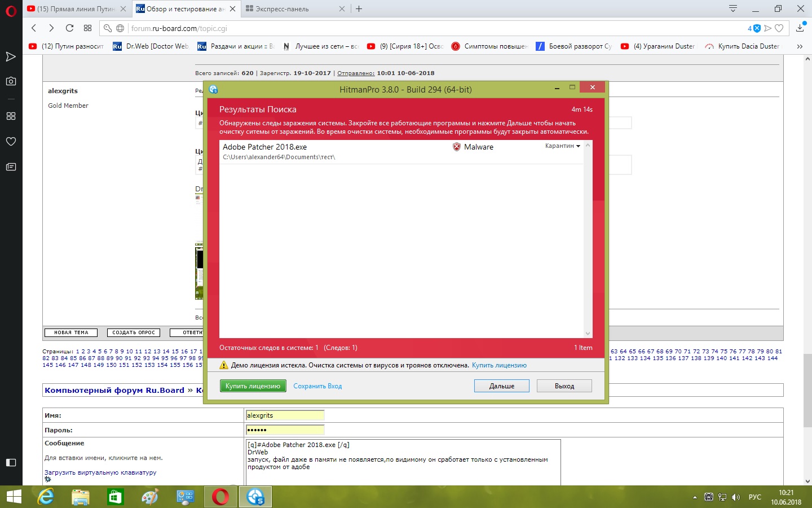Switch to HitmanPro on the taskbar

(x=255, y=497)
